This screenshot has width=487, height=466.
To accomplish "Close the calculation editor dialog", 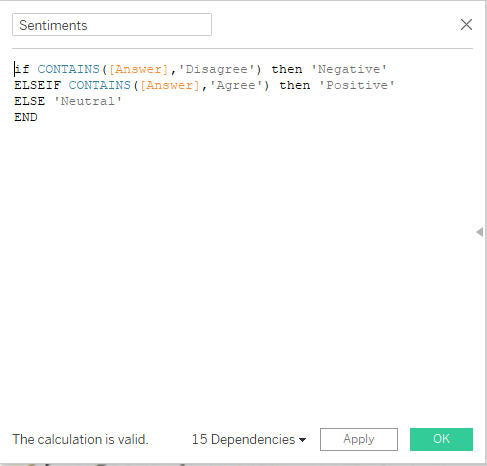I will coord(466,24).
